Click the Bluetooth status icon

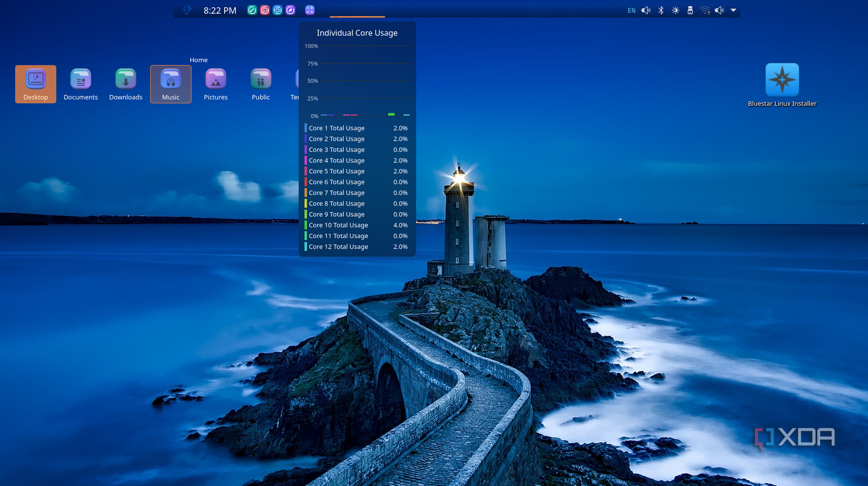(661, 10)
